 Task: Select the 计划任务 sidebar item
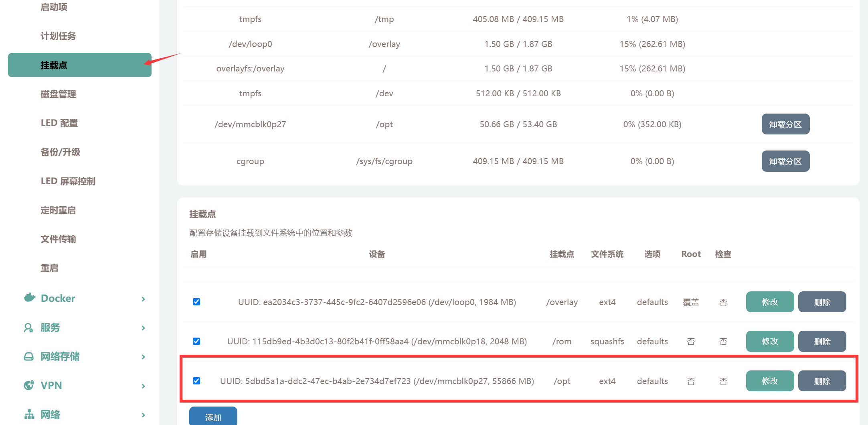[x=59, y=36]
